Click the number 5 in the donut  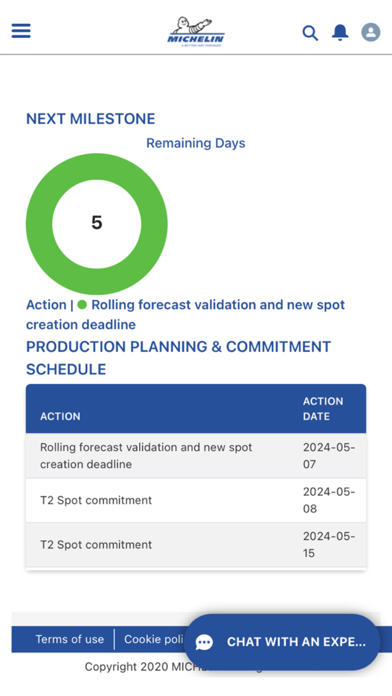97,222
